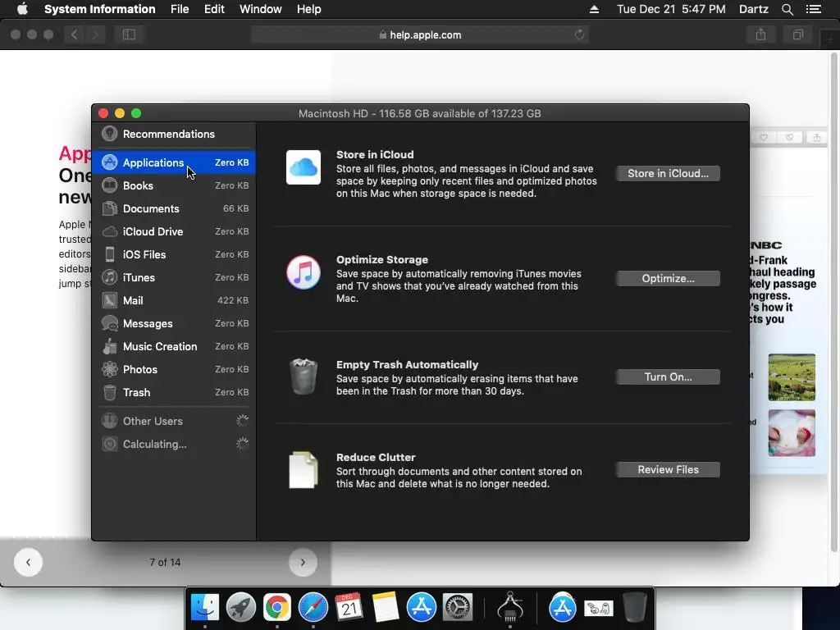Click the landscape news thumbnail
840x630 pixels.
pyautogui.click(x=792, y=377)
